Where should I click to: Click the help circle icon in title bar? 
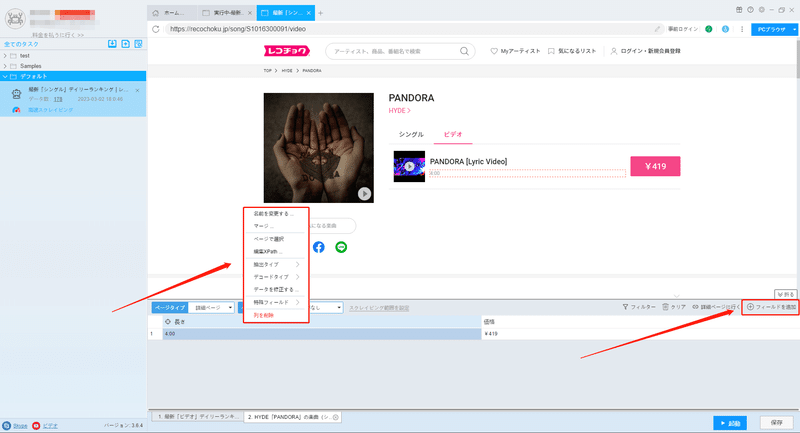[x=750, y=10]
